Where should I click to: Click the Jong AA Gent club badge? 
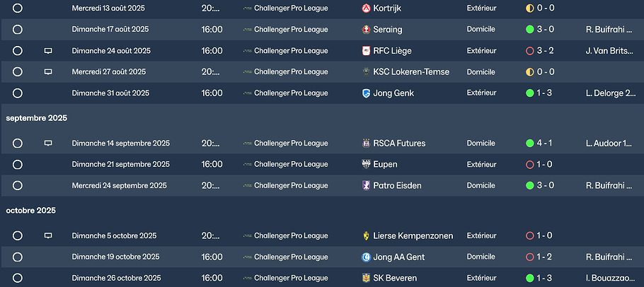coord(366,257)
